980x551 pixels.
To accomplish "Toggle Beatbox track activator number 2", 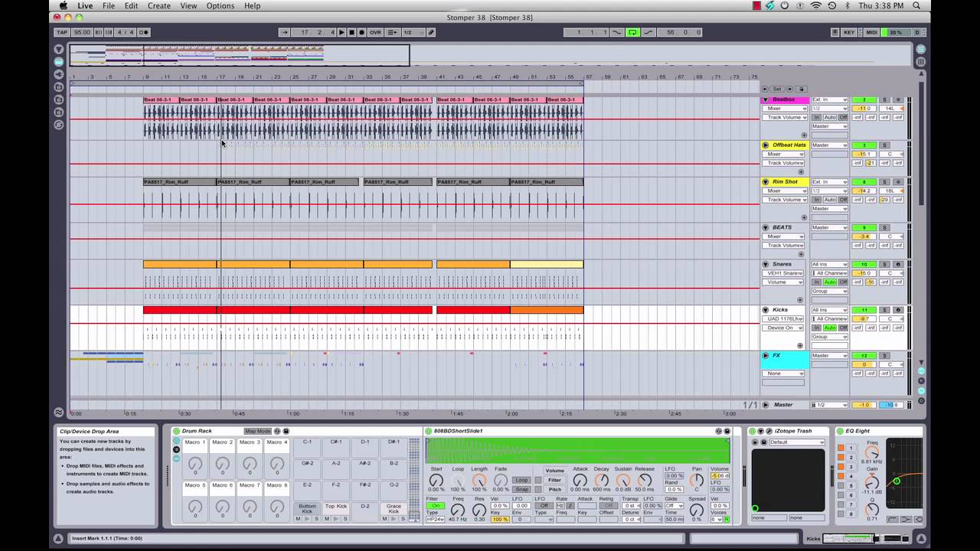I will pos(864,99).
